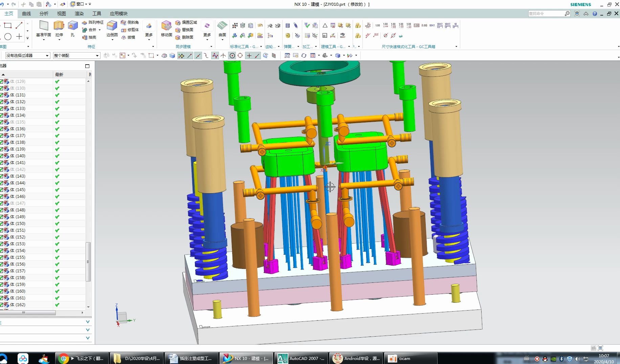The image size is (620, 364).
Task: Open the 合并 dropdown arrow
Action: tap(100, 30)
